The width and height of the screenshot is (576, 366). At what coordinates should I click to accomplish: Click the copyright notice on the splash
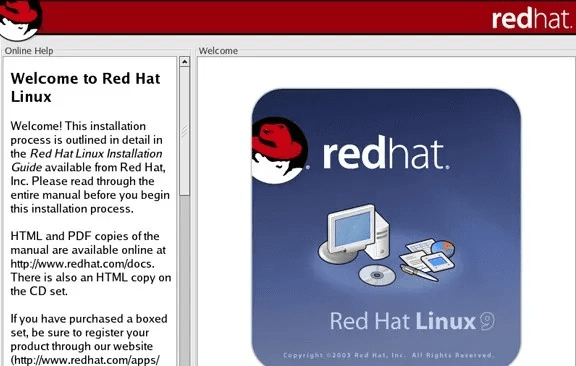point(388,355)
